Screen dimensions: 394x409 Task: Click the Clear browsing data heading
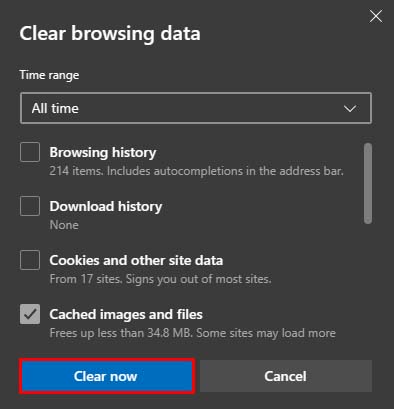110,34
